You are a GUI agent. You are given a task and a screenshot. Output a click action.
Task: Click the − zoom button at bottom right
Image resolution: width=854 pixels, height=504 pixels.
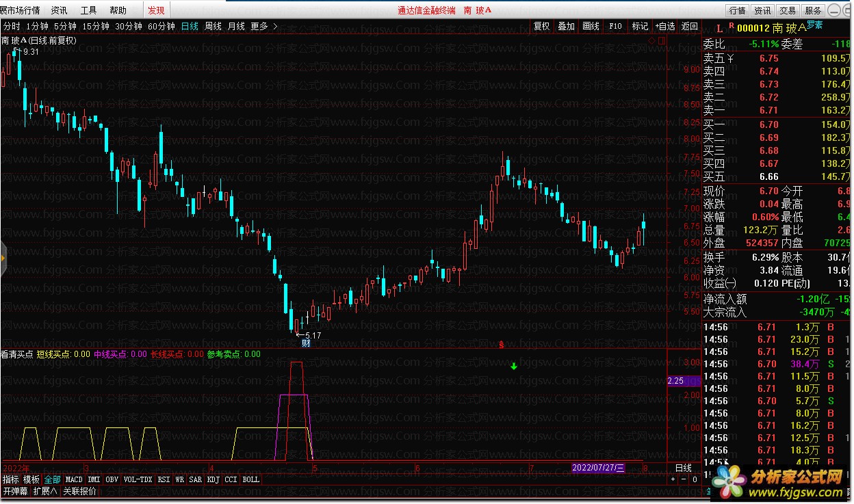[684, 479]
